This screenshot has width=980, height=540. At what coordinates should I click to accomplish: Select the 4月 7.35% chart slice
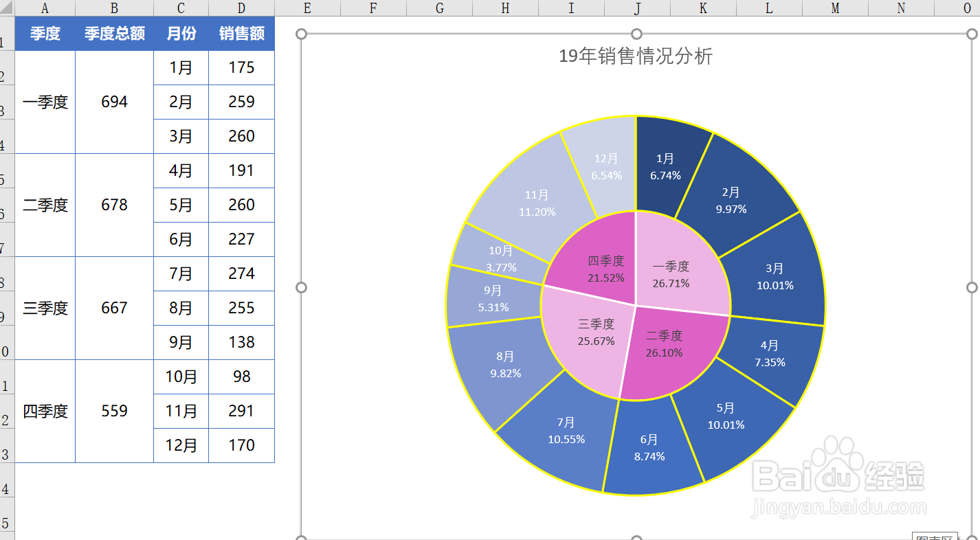click(770, 353)
